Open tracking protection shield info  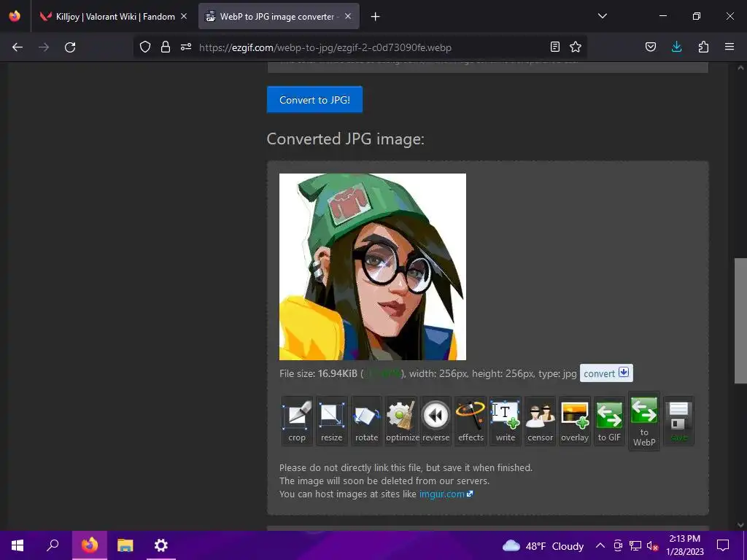(145, 47)
